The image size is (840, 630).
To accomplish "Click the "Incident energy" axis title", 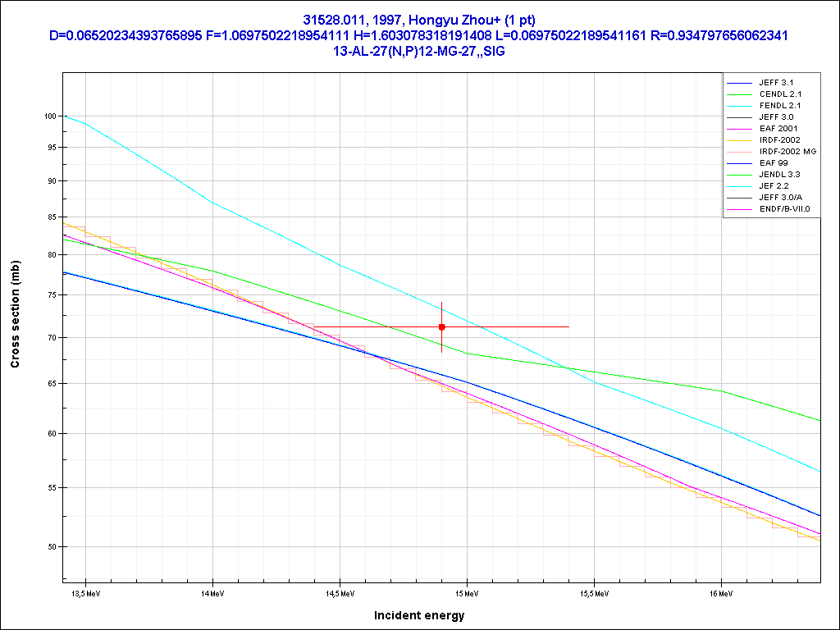I will click(419, 615).
